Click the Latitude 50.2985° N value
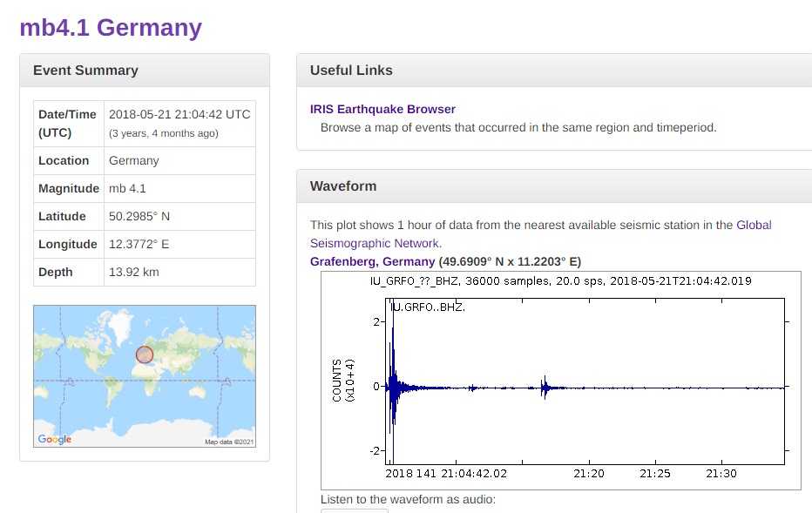 (x=139, y=216)
